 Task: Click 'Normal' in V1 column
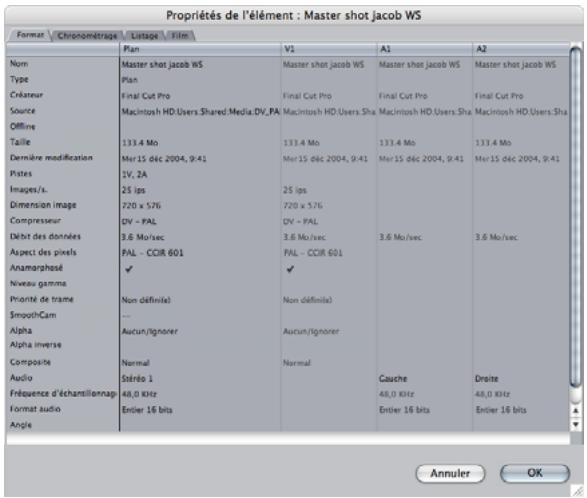[x=297, y=363]
